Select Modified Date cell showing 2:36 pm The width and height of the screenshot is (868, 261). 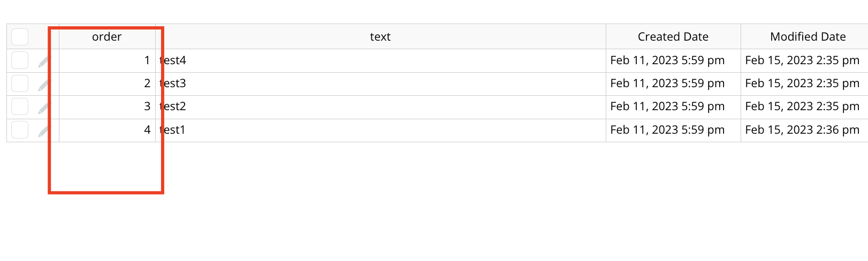(x=805, y=130)
